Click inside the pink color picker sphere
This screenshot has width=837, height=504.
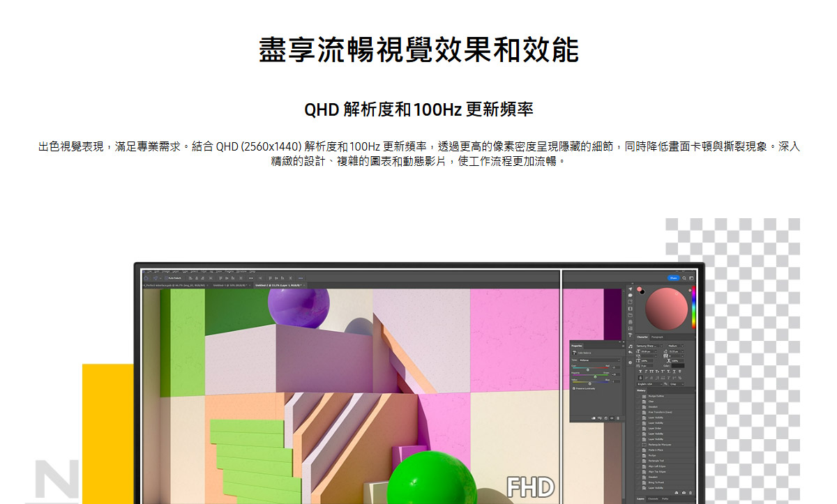pyautogui.click(x=667, y=309)
